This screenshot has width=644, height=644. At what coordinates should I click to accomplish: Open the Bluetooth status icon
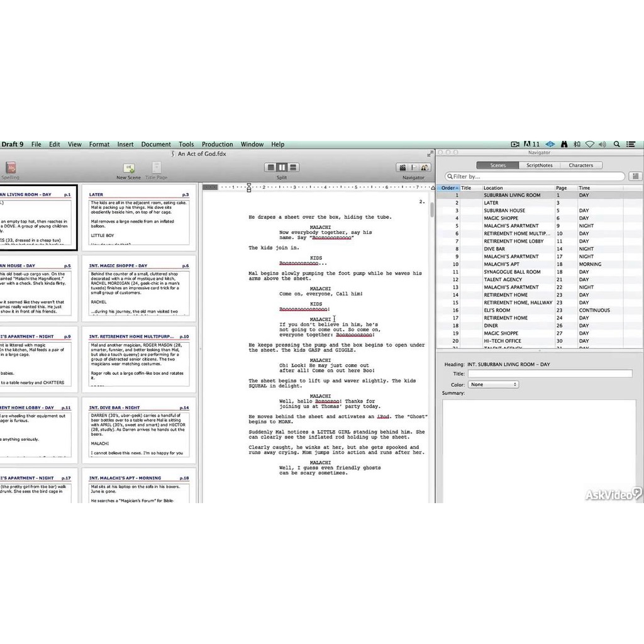pos(577,144)
